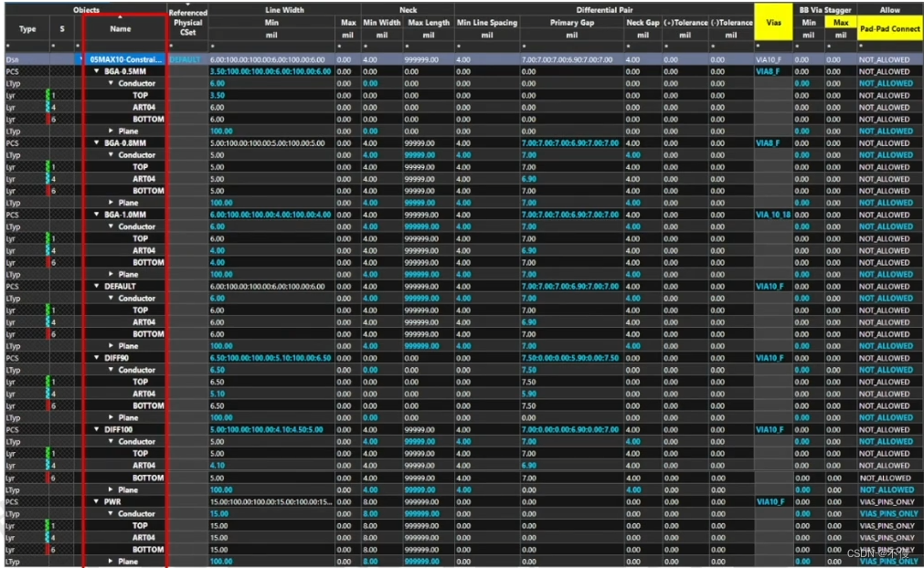Click 3.50 line width in BGA-0.5MM TOP row
This screenshot has width=924, height=568.
218,95
